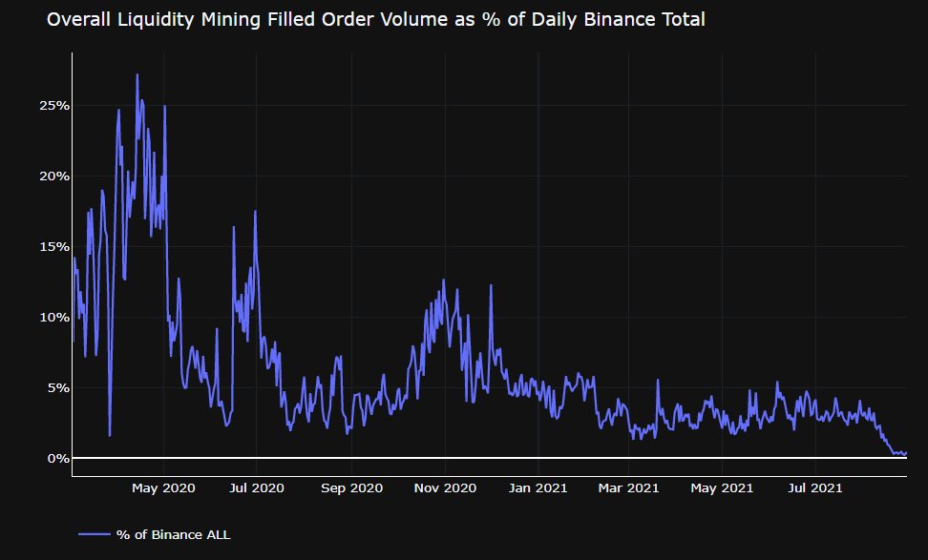
Task: Click the 0% y-axis label
Action: pyautogui.click(x=58, y=458)
